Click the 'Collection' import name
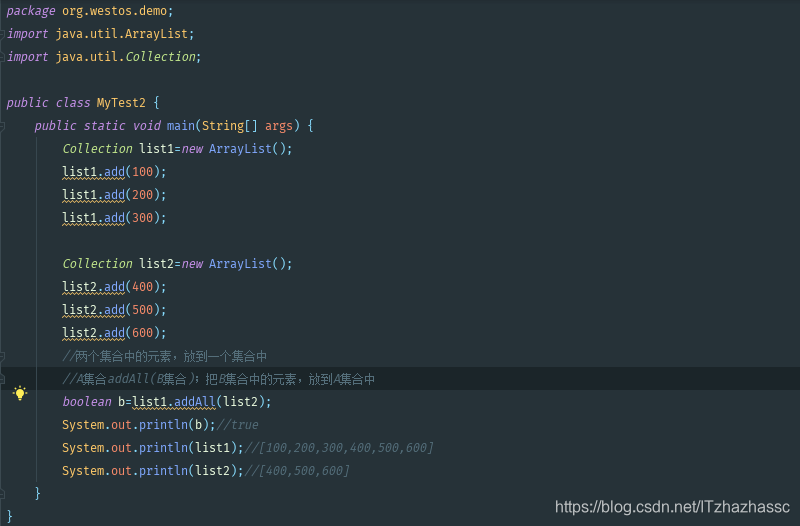 pos(160,57)
